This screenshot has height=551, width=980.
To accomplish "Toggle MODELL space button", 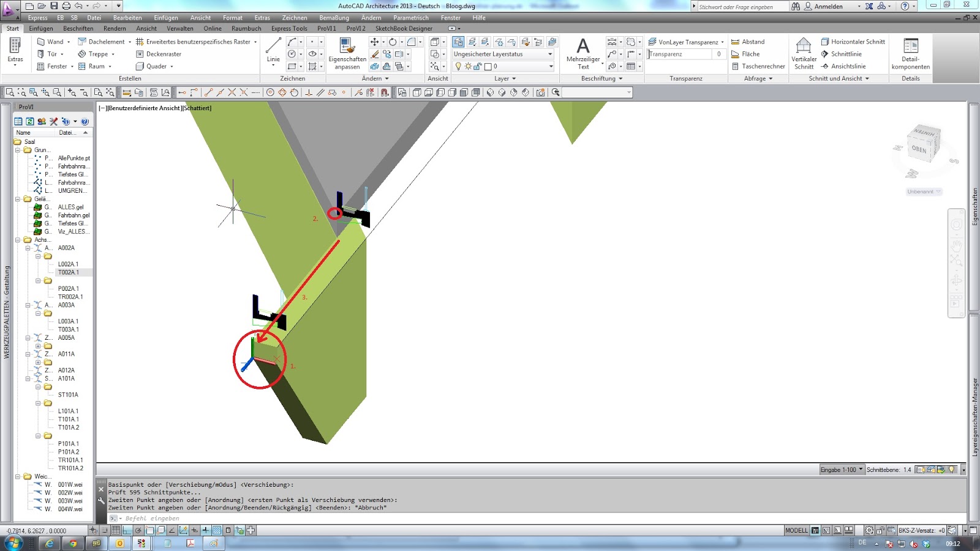I will (796, 530).
